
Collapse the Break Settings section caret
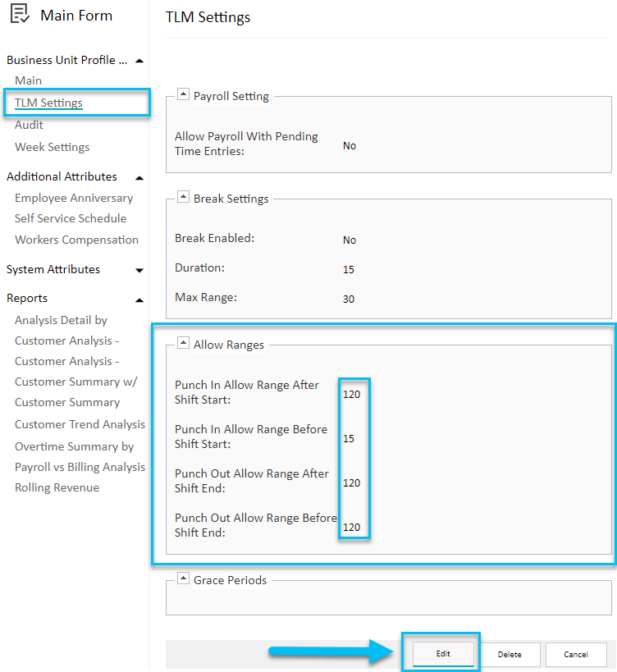[x=184, y=194]
